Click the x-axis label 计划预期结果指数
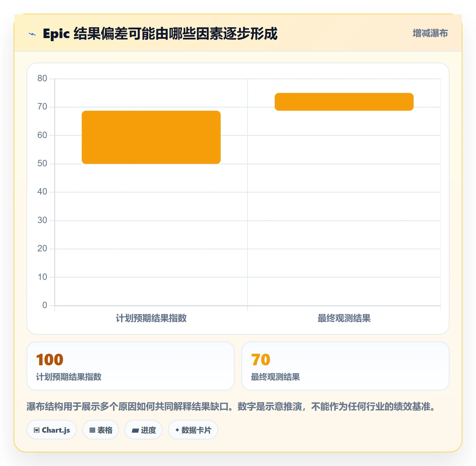The image size is (476, 466). 151,318
